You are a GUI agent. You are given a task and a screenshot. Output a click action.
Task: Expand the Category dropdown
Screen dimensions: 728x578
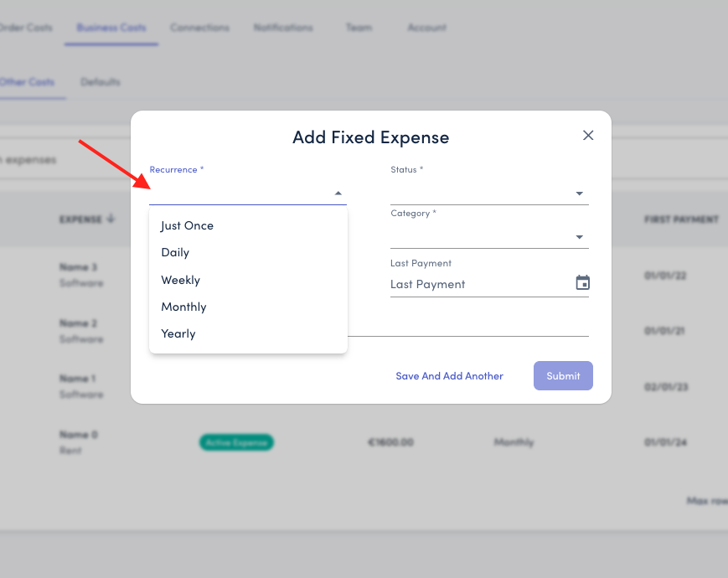579,237
